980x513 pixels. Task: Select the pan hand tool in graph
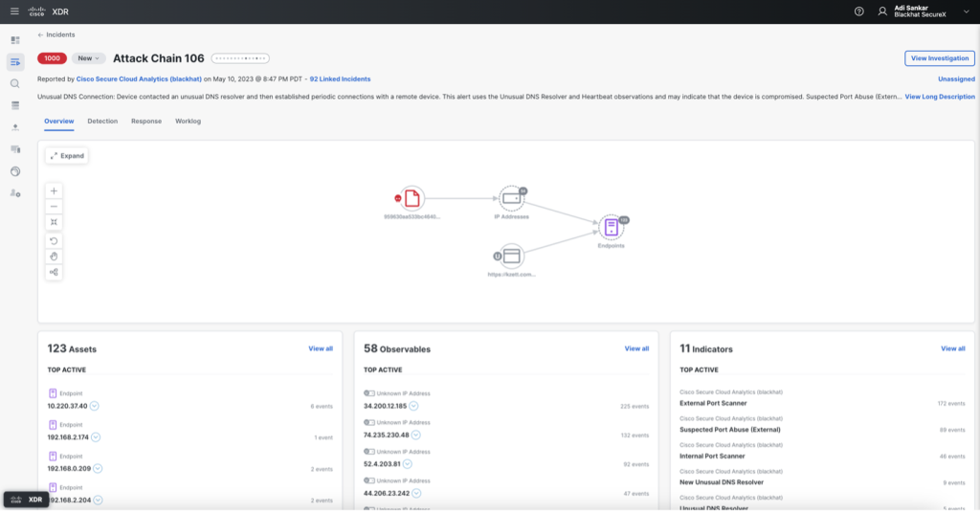tap(54, 256)
